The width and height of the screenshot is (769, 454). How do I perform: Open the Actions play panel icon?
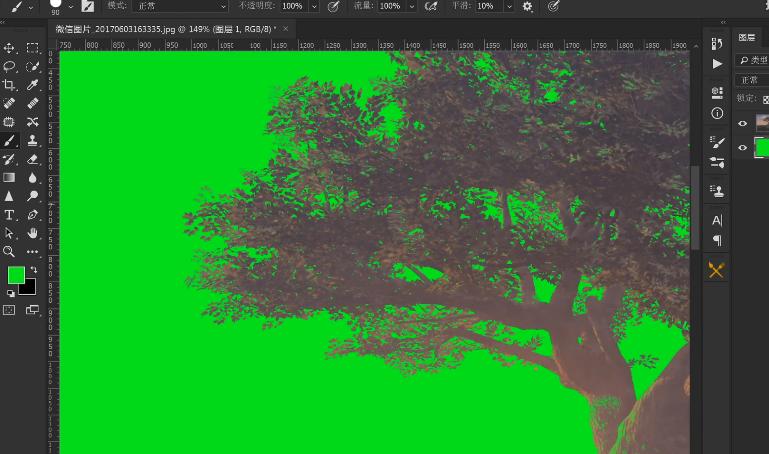click(x=717, y=64)
